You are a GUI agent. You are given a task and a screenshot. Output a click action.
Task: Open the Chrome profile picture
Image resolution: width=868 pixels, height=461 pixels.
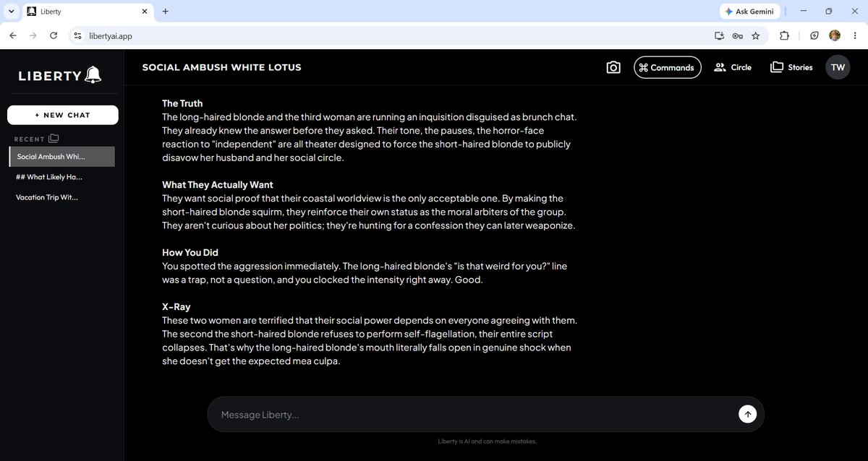click(835, 35)
